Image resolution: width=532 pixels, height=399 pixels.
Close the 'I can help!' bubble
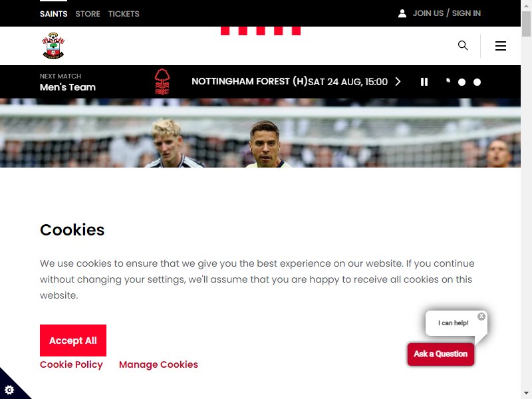click(481, 317)
